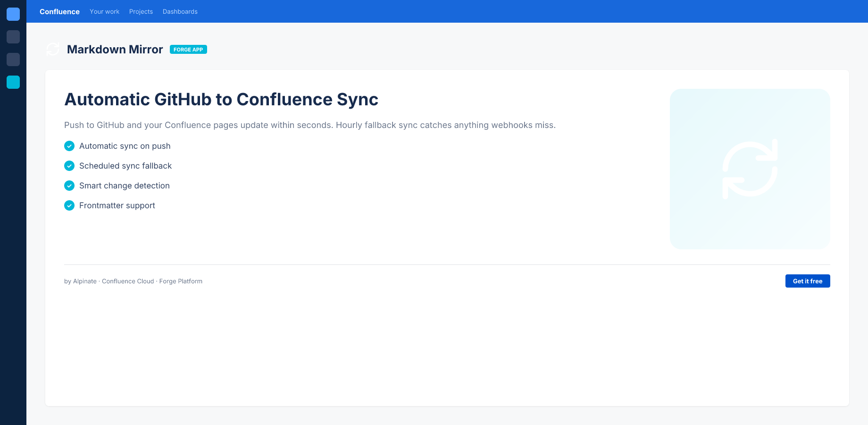The height and width of the screenshot is (425, 868).
Task: Toggle the Scheduled sync fallback checkmark
Action: coord(69,166)
